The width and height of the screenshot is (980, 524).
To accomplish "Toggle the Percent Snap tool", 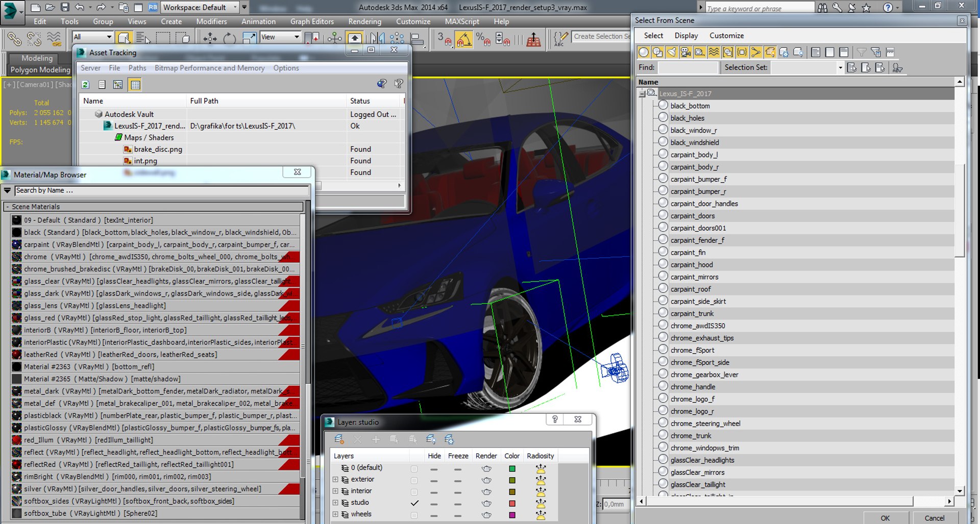I will [x=483, y=39].
